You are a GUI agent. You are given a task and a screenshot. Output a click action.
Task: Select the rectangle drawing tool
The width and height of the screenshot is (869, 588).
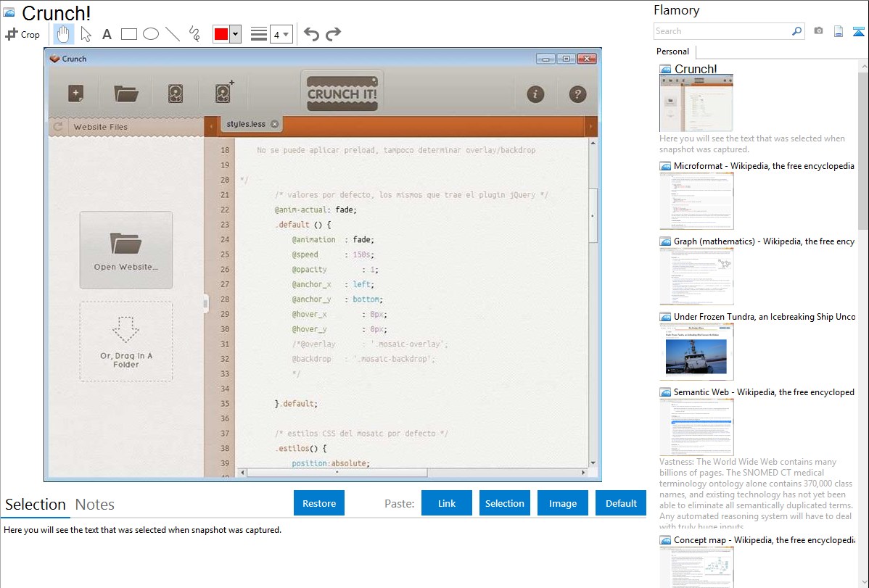point(128,34)
